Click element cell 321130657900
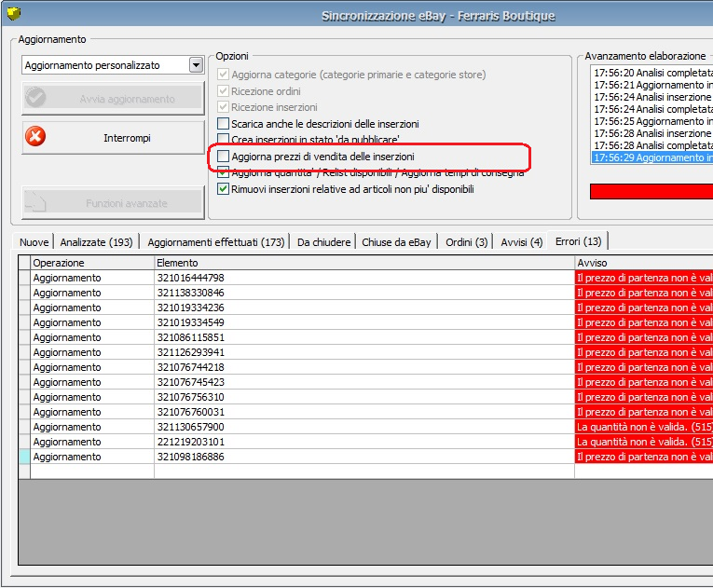This screenshot has height=588, width=713. click(x=364, y=427)
